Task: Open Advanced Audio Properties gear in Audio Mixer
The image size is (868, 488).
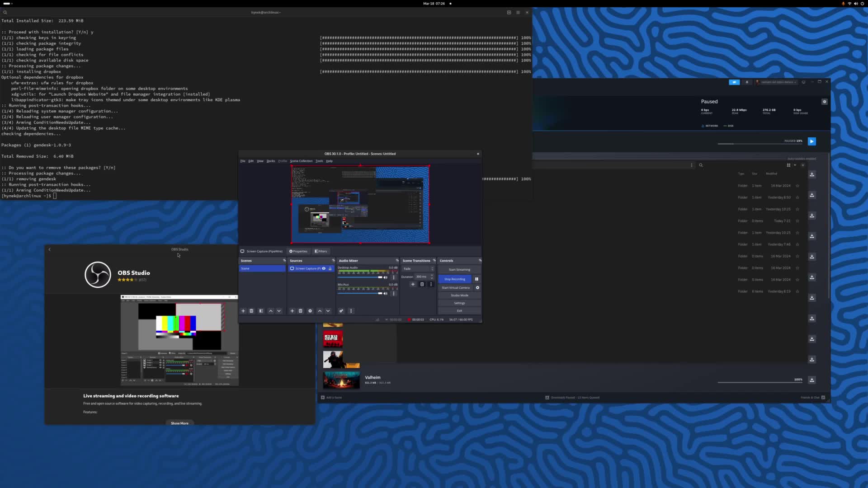Action: coord(342,311)
